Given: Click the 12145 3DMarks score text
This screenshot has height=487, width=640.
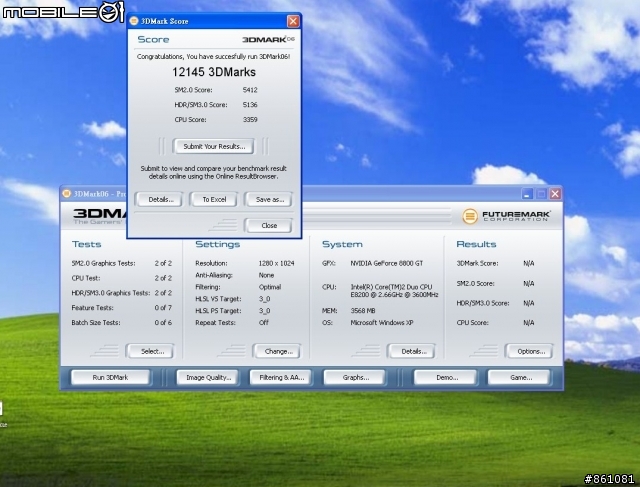Looking at the screenshot, I should pyautogui.click(x=214, y=72).
